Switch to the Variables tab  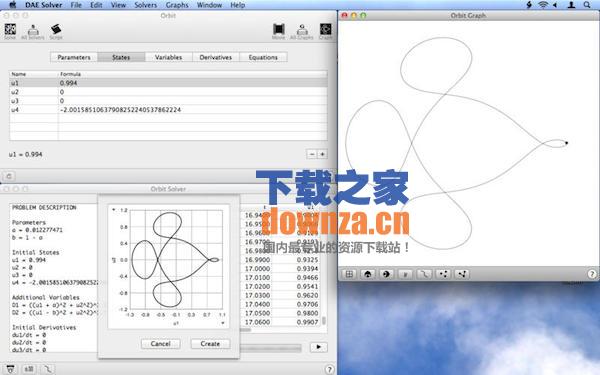point(168,57)
